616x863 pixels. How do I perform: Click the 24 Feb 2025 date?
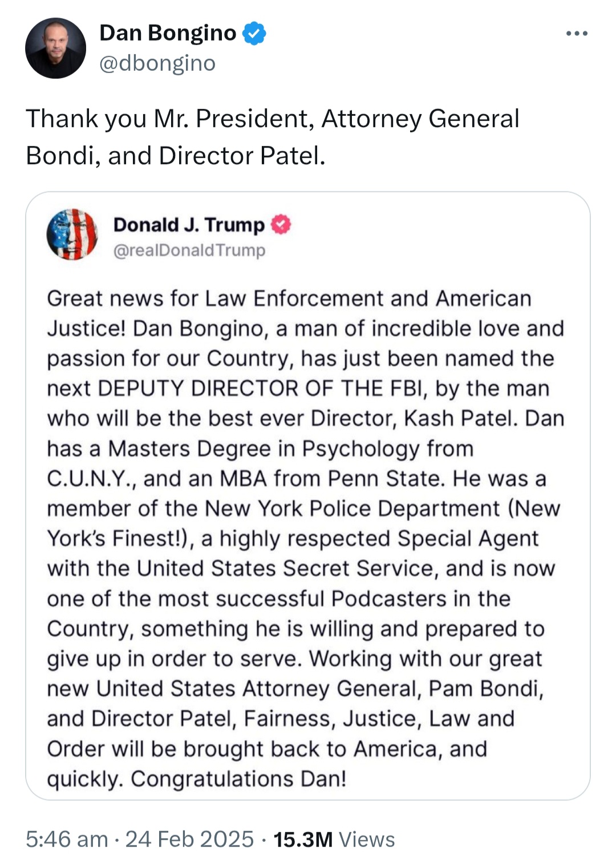click(x=189, y=839)
